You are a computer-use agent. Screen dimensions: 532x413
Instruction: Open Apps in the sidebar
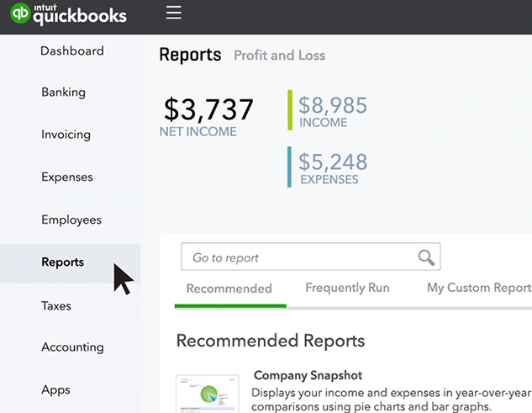point(55,389)
